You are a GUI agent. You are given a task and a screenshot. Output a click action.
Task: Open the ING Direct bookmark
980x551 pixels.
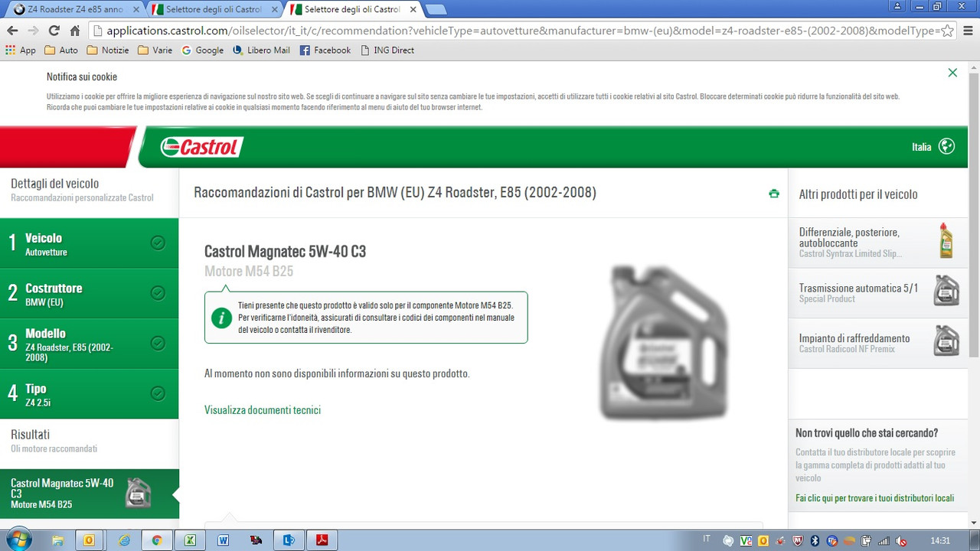[x=387, y=51]
